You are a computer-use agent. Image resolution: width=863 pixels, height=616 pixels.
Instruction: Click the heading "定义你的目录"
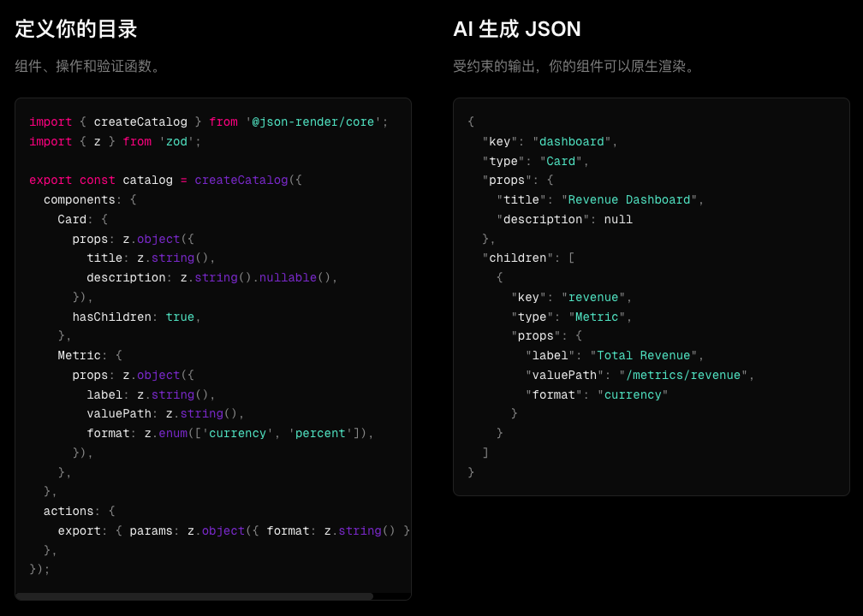coord(76,29)
